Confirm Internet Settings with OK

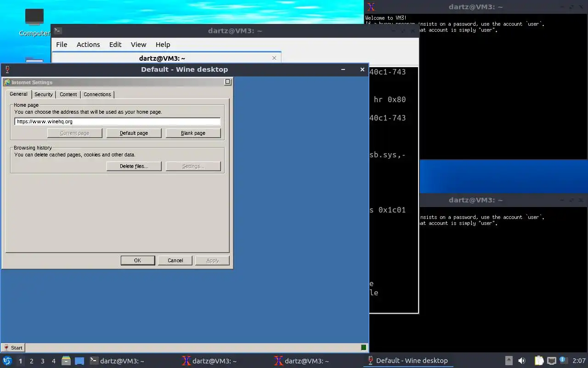[x=138, y=260]
